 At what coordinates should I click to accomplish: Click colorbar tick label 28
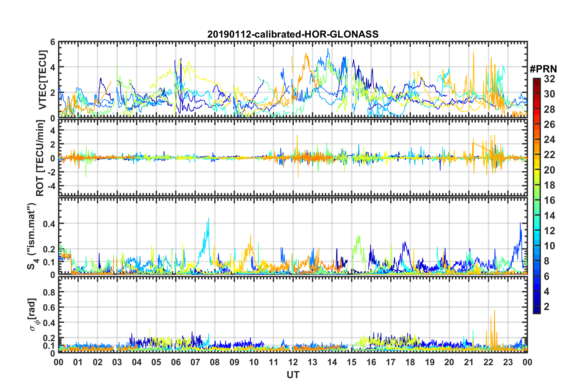(x=549, y=109)
